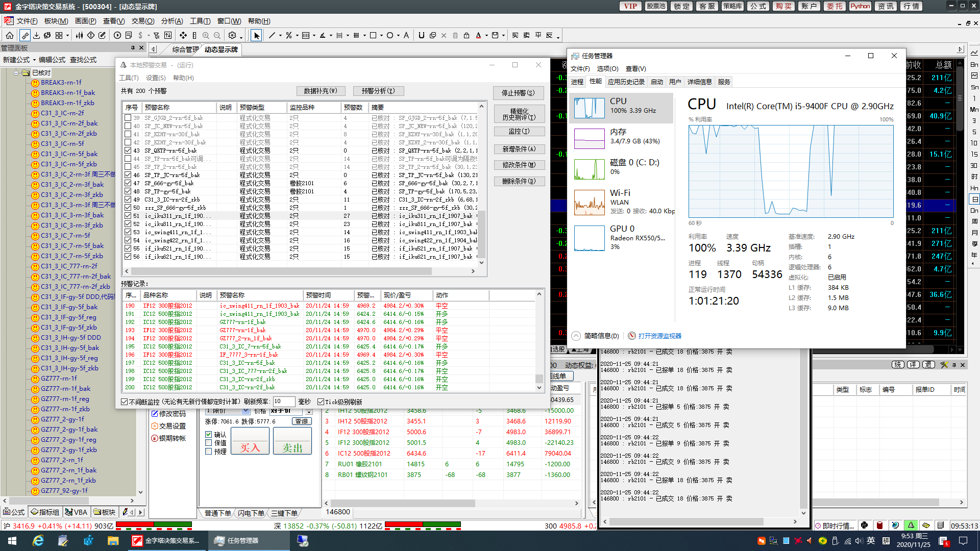This screenshot has width=980, height=551.
Task: Check the 保值 option box
Action: click(x=208, y=443)
